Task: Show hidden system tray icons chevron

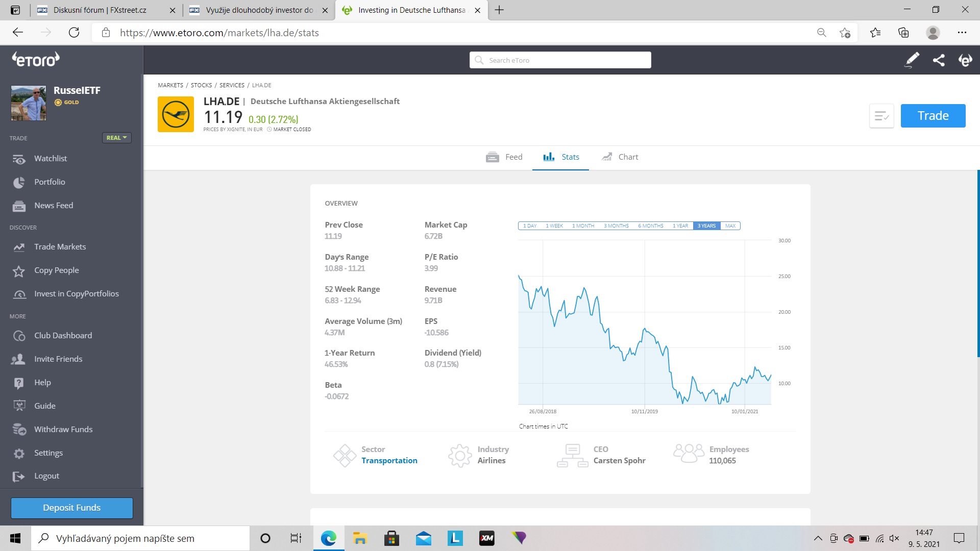Action: pyautogui.click(x=818, y=538)
